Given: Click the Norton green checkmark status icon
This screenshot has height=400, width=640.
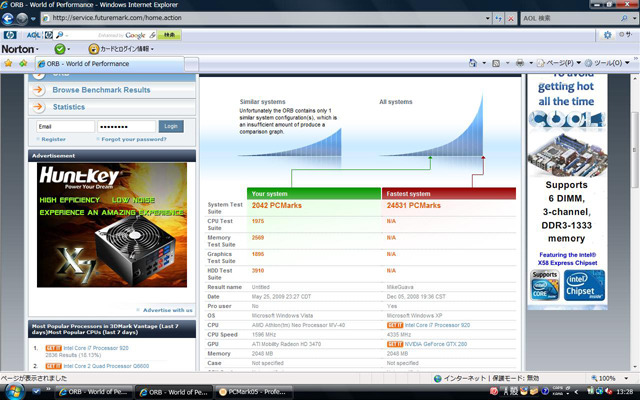Looking at the screenshot, I should click(60, 49).
